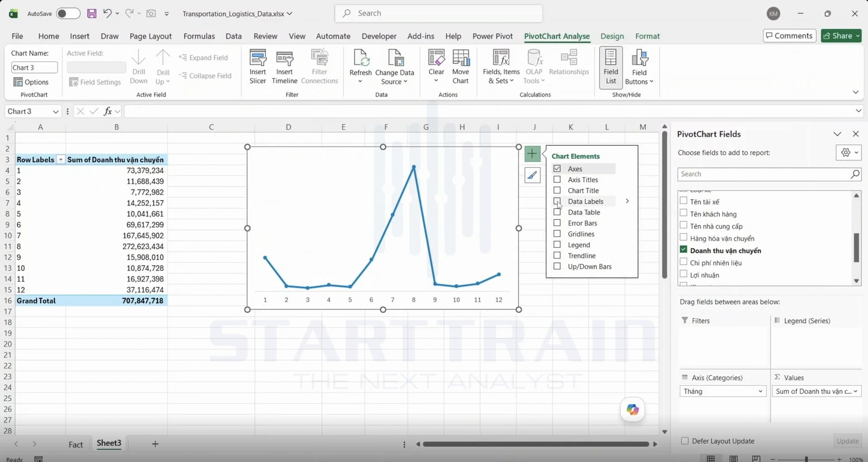The image size is (868, 462).
Task: Open Change Data Source tool
Action: tap(394, 67)
